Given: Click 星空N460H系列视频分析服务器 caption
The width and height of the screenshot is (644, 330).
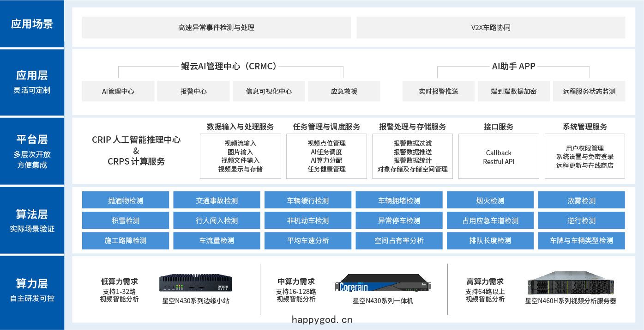Looking at the screenshot, I should click(x=571, y=301).
